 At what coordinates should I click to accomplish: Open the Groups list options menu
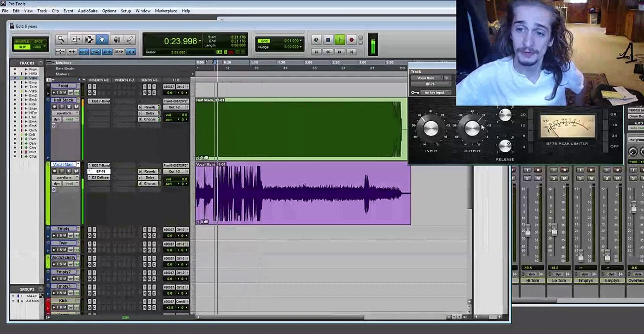(x=41, y=289)
